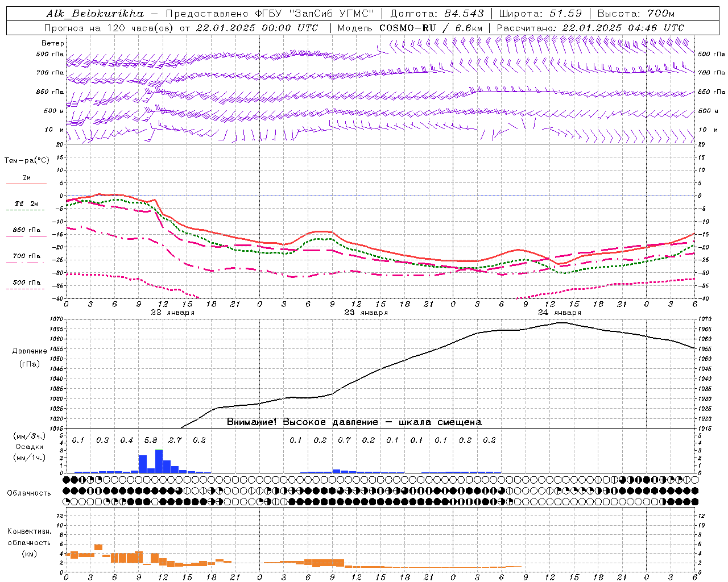Select the Высота: 700м header field
This screenshot has width=728, height=582.
click(636, 14)
